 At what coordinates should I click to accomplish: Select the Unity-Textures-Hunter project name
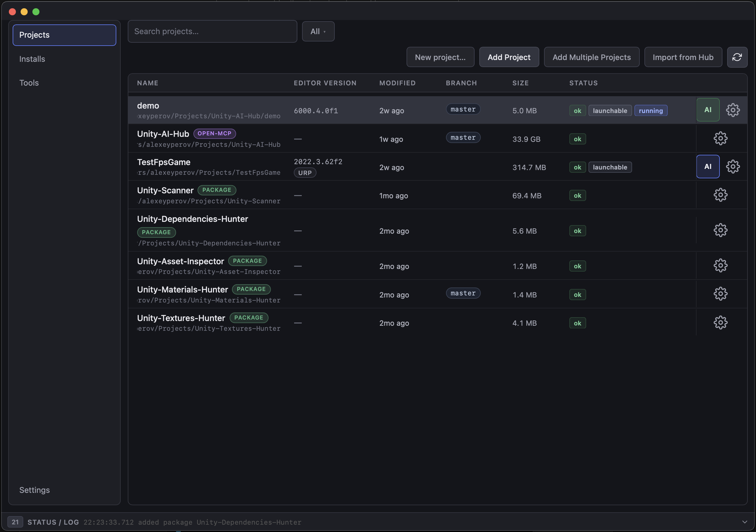[181, 318]
